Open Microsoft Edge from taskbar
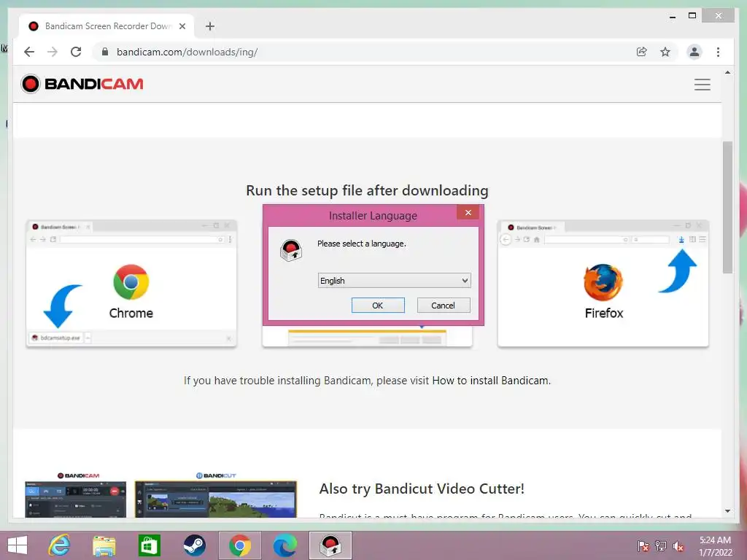 pyautogui.click(x=285, y=545)
